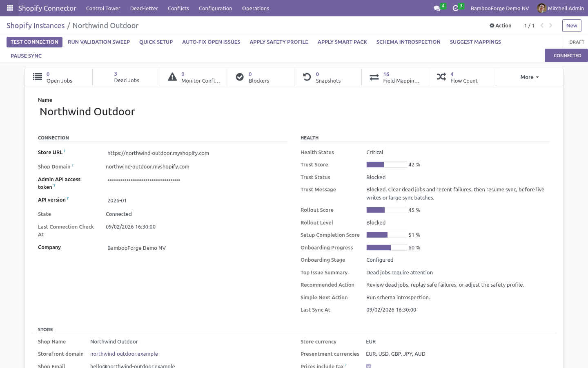Click Apply Smart Pack button
The width and height of the screenshot is (588, 368).
click(342, 42)
